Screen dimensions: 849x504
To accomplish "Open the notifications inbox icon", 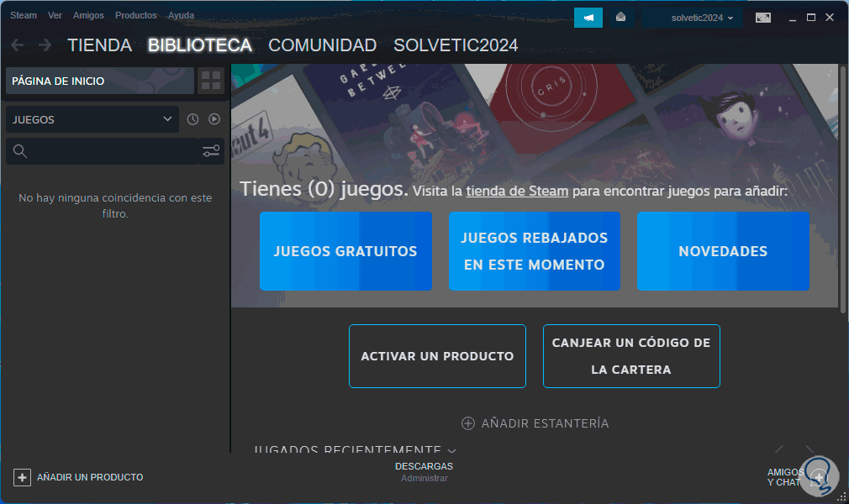I will point(620,18).
